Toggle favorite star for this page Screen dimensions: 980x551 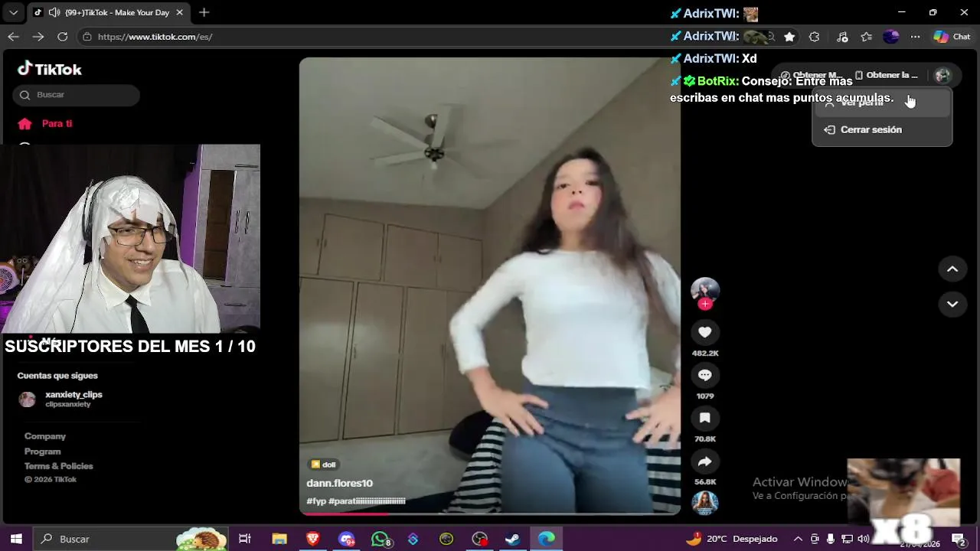[x=789, y=37]
